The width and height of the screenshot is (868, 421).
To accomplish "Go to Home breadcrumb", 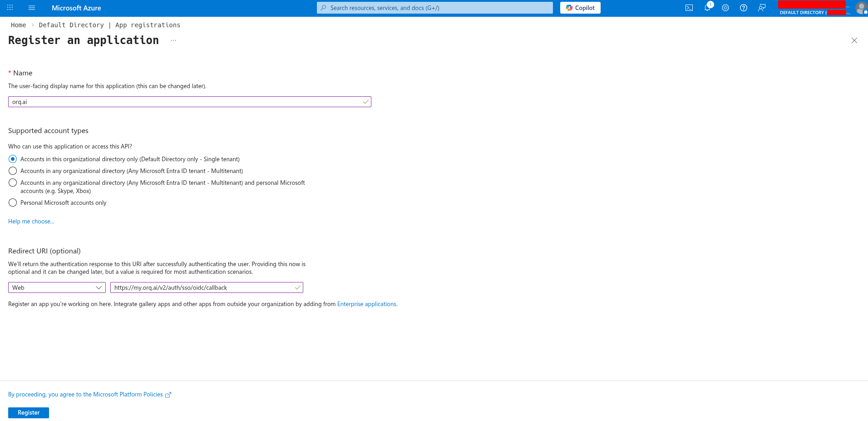I will pos(19,25).
